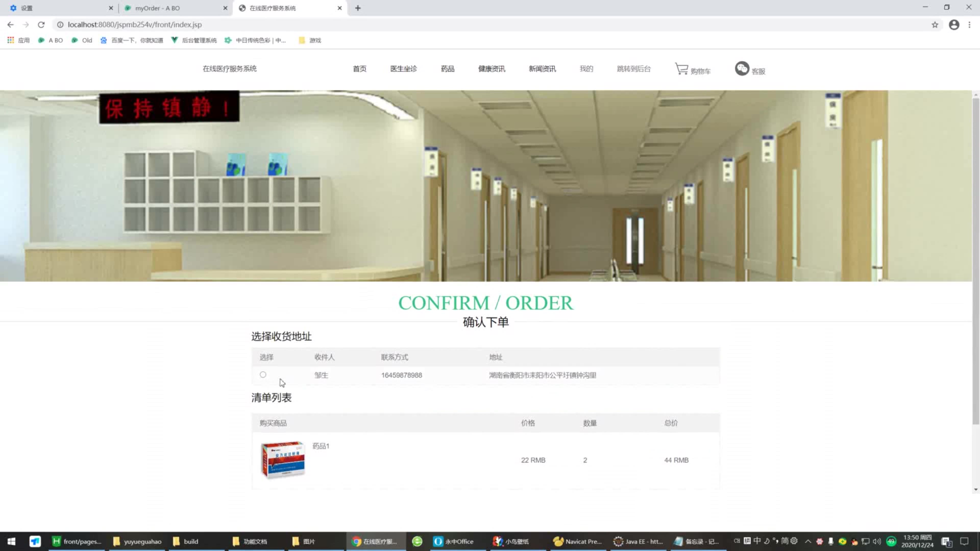The height and width of the screenshot is (551, 980).
Task: Open the new tab plus button
Action: coord(358,8)
